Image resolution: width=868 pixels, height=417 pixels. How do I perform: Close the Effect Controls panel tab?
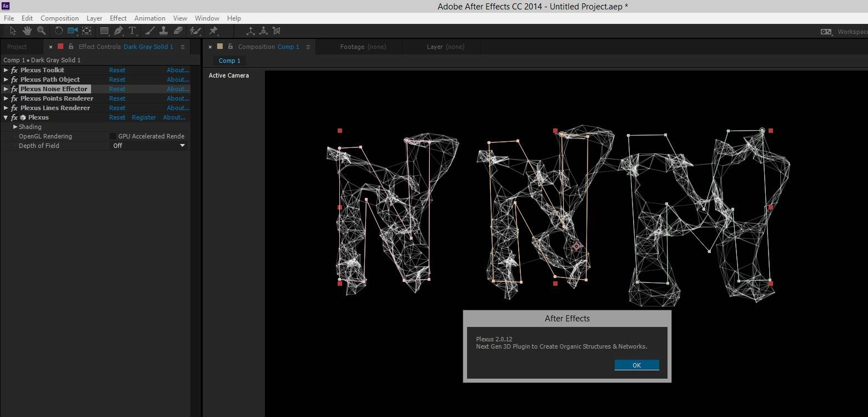tap(51, 47)
